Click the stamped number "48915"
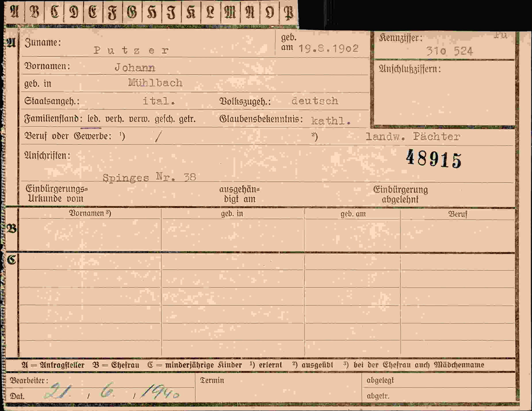Viewport: 532px width, 411px height. pyautogui.click(x=434, y=159)
